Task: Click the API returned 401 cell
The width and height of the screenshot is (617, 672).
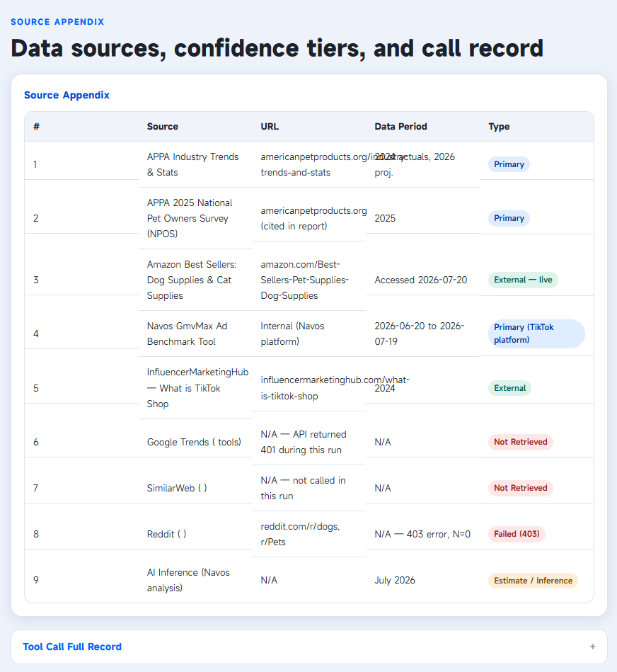Action: (x=304, y=442)
